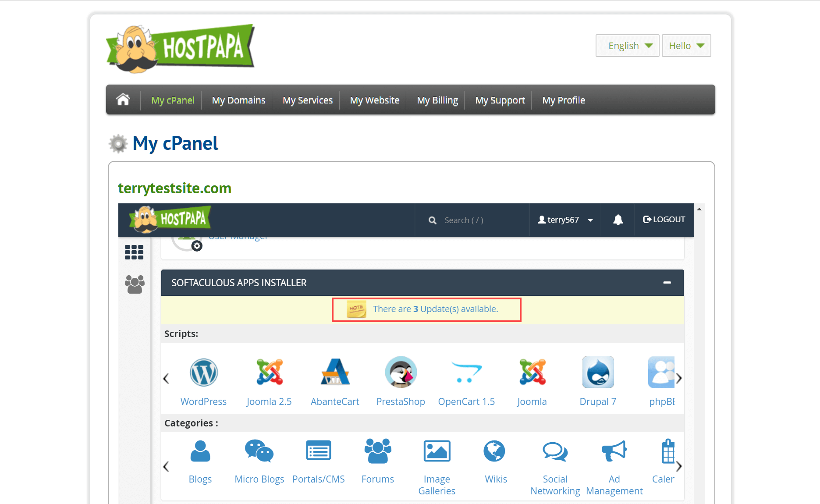The height and width of the screenshot is (504, 820).
Task: Select the phpBB script icon
Action: 661,372
